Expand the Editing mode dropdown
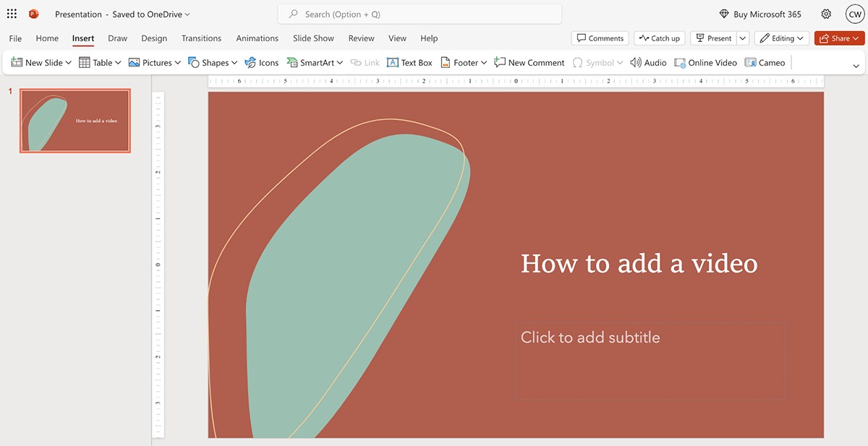Screen dimensions: 868x446 [781, 38]
